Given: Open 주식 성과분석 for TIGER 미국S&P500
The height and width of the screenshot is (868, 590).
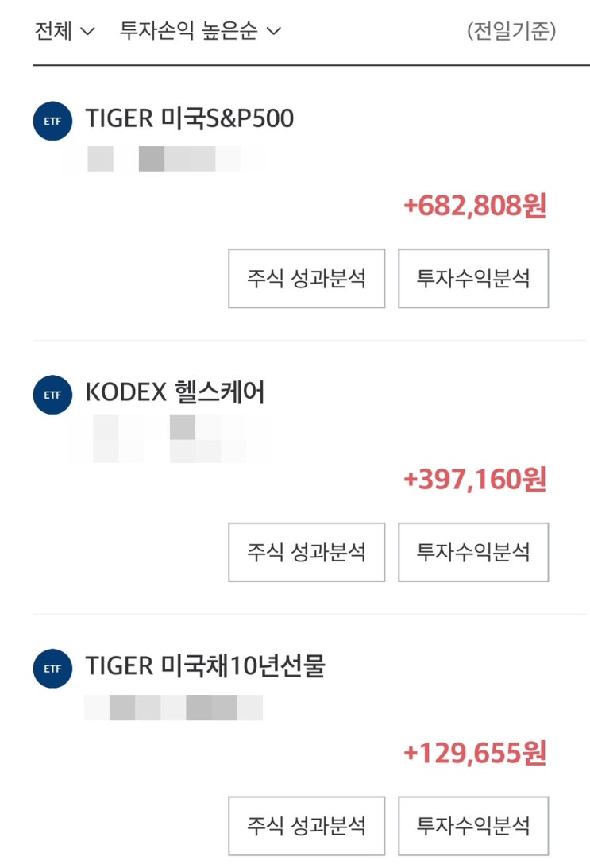Looking at the screenshot, I should (307, 279).
